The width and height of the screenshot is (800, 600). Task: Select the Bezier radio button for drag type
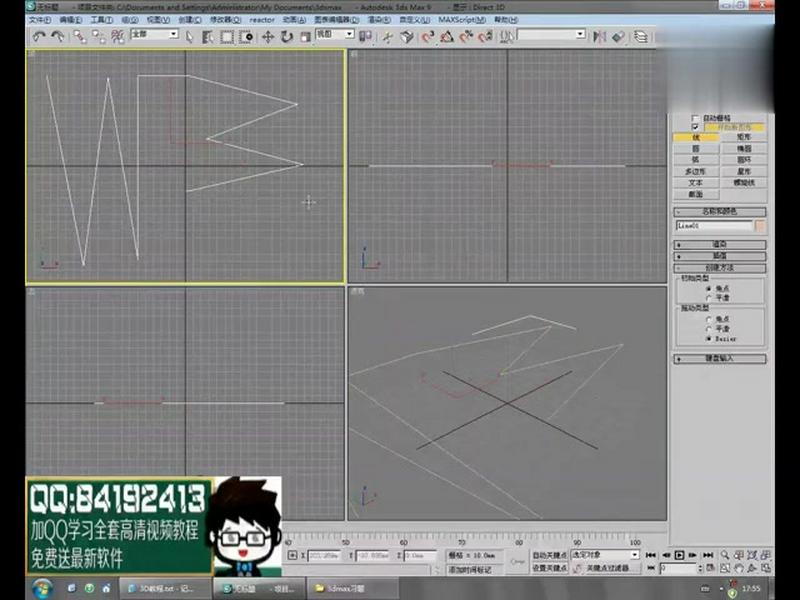coord(711,336)
